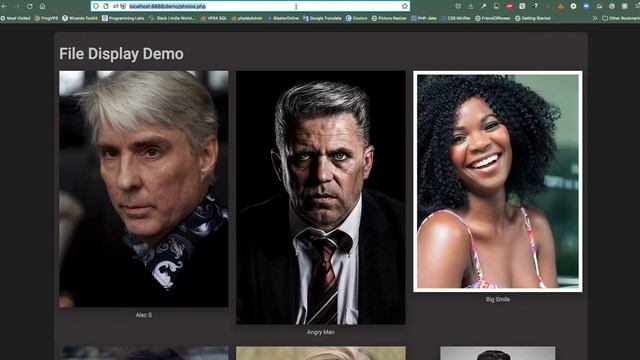Open the Programming Labs bookmark
The height and width of the screenshot is (360, 640).
123,18
